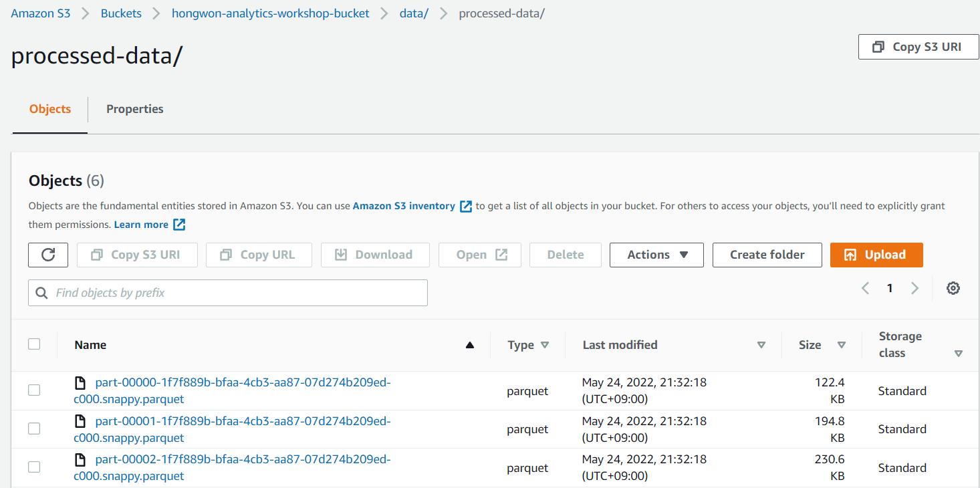Sort by Storage class column arrow
Viewport: 980px width, 488px height.
click(959, 354)
